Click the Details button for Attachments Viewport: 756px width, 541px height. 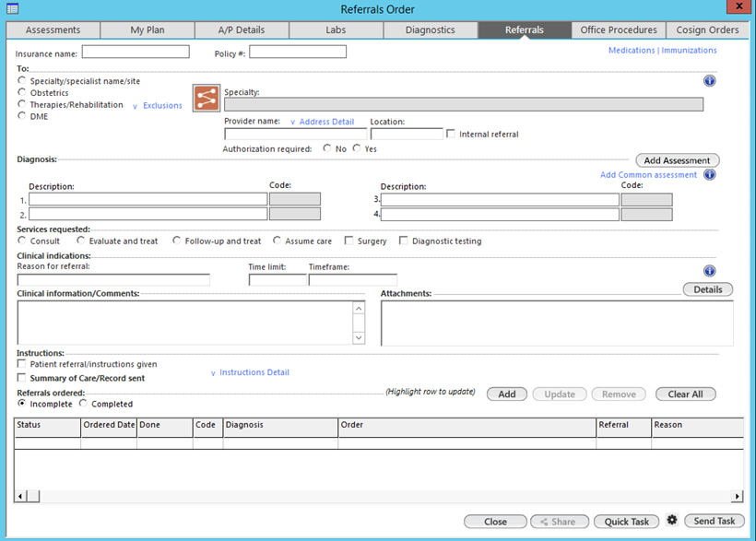708,289
